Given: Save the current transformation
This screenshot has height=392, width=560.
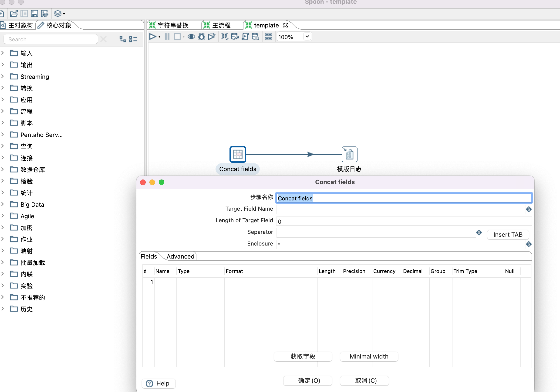Looking at the screenshot, I should tap(34, 14).
